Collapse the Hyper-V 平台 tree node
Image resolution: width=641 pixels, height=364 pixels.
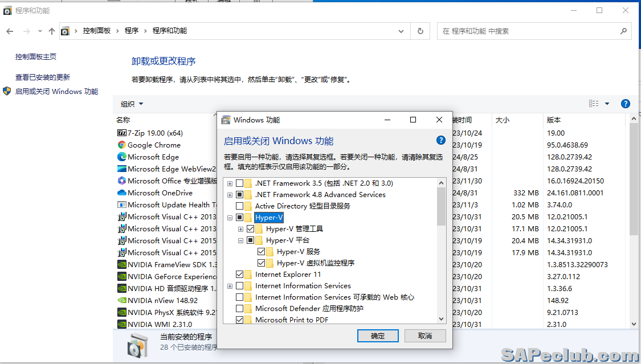pyautogui.click(x=240, y=240)
